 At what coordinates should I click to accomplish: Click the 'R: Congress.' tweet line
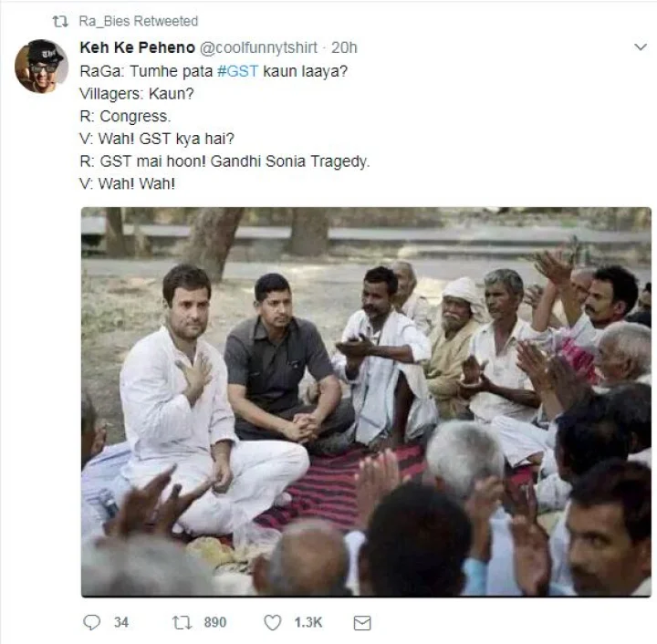(125, 116)
